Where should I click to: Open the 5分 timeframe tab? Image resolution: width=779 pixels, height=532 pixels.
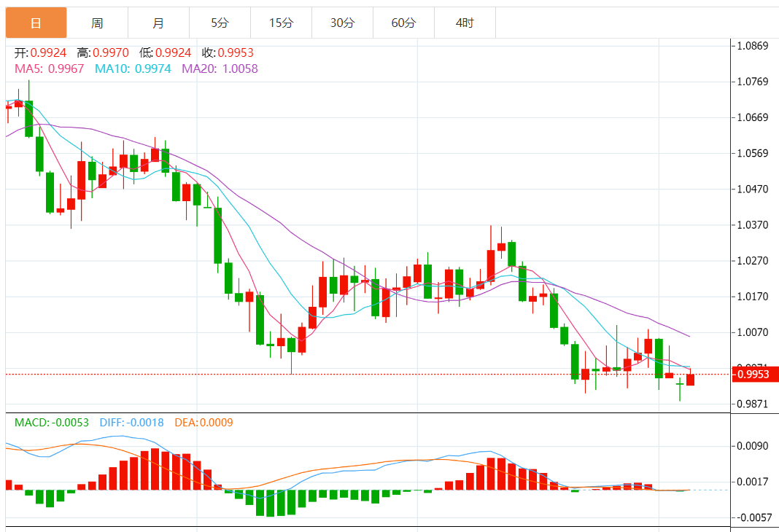[x=220, y=23]
